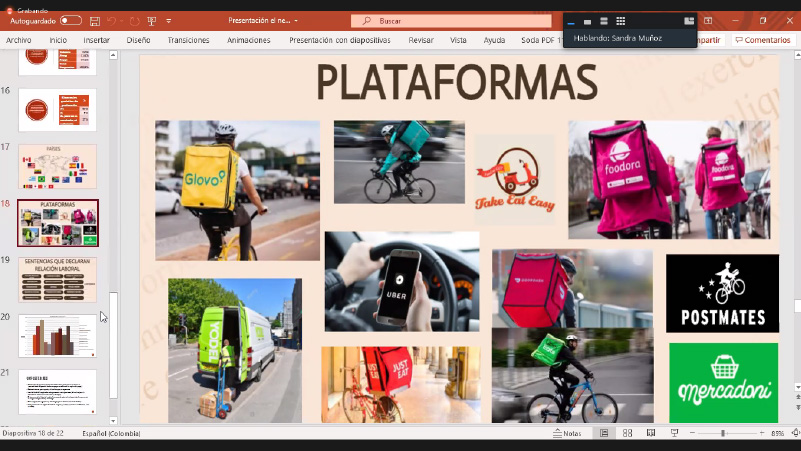
Task: Select the Postmates logo image
Action: click(722, 294)
